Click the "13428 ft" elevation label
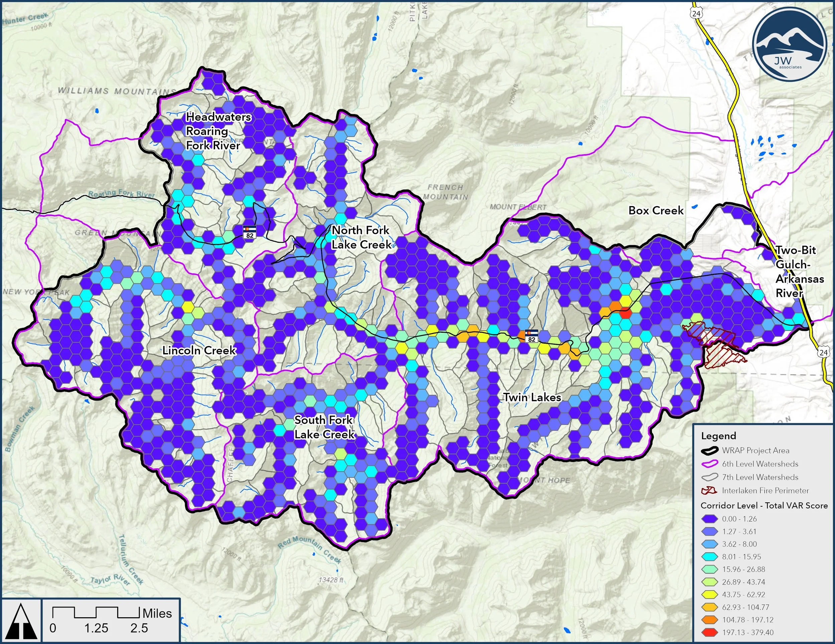The height and width of the screenshot is (644, 835). 331,580
